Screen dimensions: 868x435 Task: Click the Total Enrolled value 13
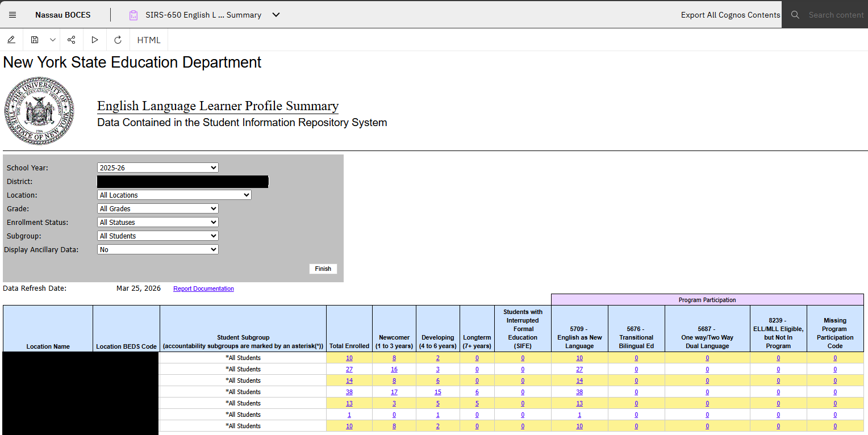[x=349, y=403]
